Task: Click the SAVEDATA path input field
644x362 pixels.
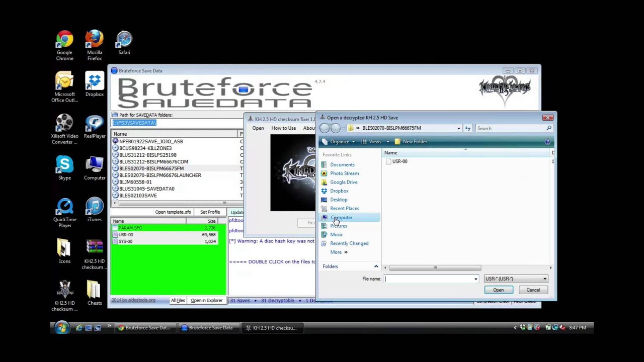Action: (177, 123)
